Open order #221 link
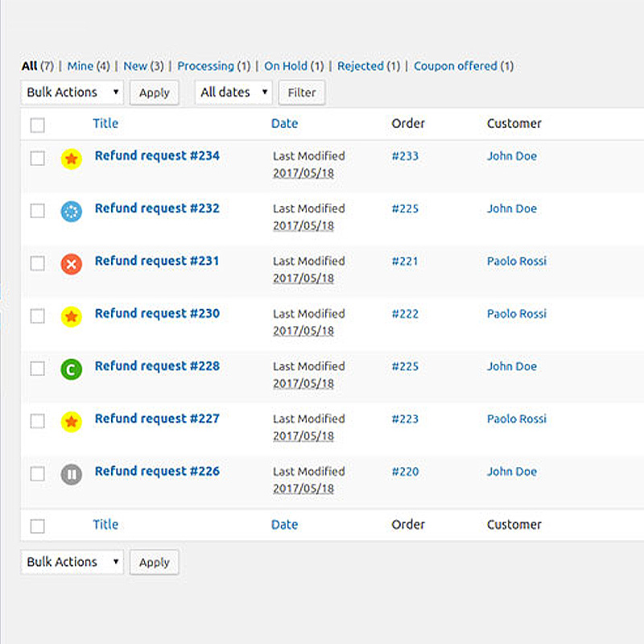Viewport: 644px width, 644px height. 405,261
